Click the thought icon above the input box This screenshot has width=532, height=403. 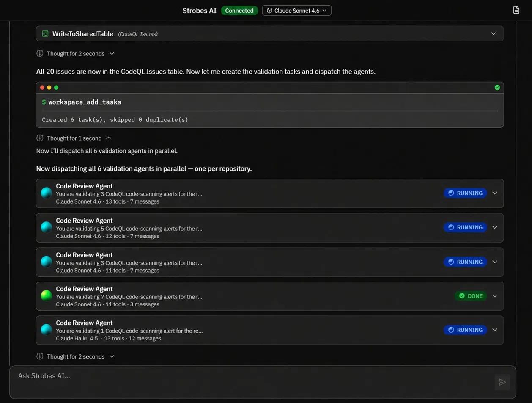click(x=40, y=356)
